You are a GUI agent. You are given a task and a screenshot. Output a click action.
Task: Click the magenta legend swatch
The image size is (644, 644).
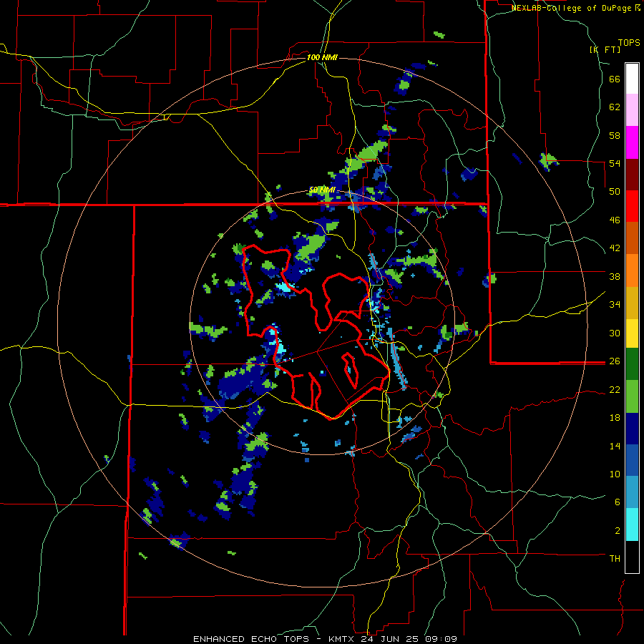(x=632, y=142)
